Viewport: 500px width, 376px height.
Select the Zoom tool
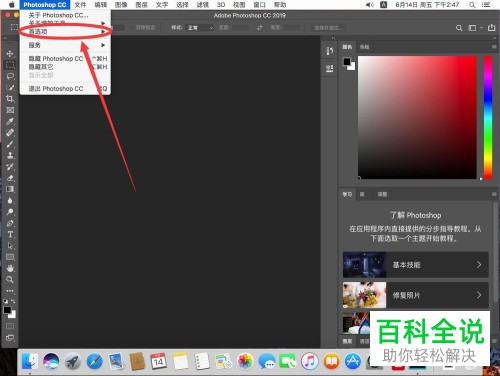pos(10,279)
